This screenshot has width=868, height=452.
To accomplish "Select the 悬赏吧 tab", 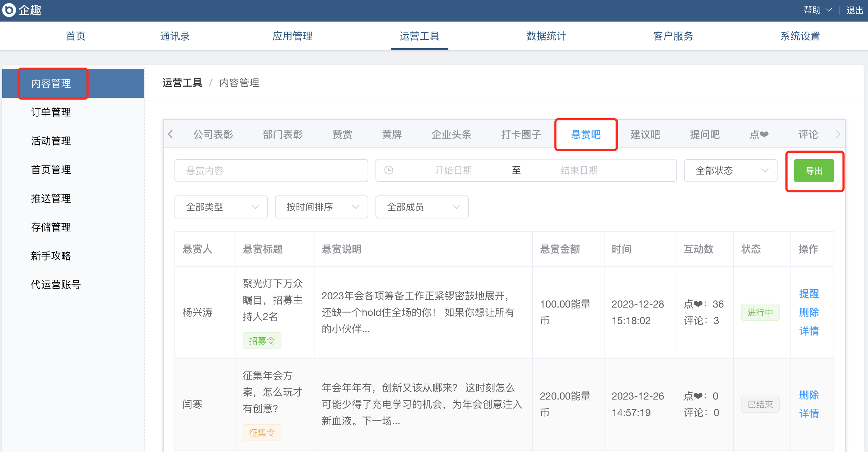I will pos(585,134).
